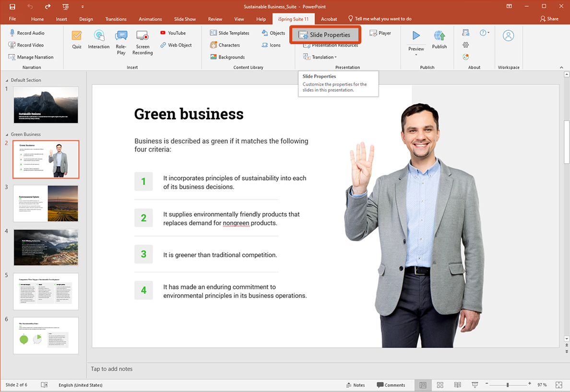Click the Slide Properties button
The height and width of the screenshot is (392, 570).
coord(325,34)
